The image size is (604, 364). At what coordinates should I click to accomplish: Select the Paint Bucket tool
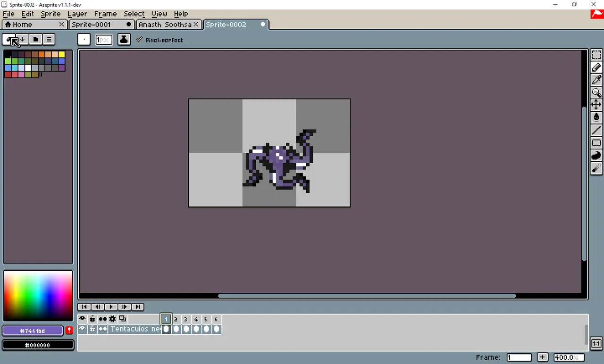point(596,117)
